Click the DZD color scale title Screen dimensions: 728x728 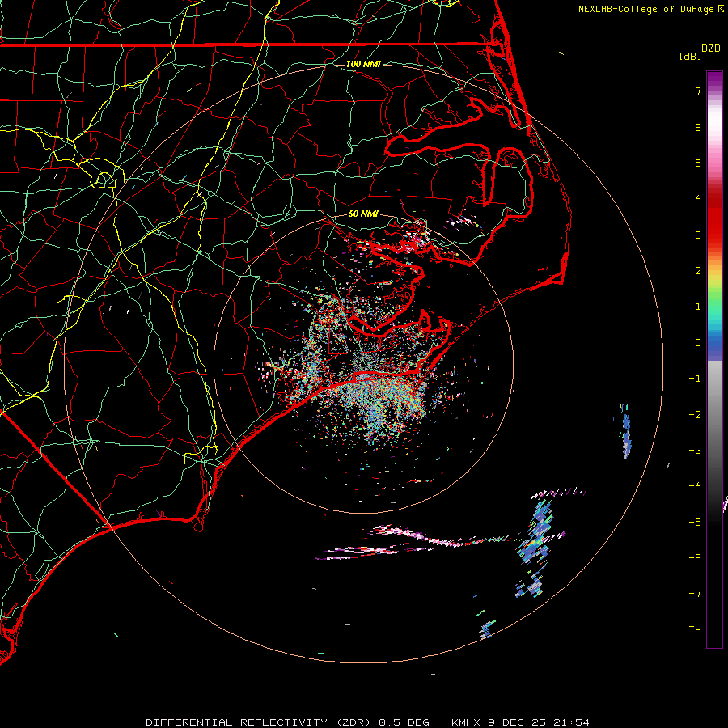pos(711,49)
